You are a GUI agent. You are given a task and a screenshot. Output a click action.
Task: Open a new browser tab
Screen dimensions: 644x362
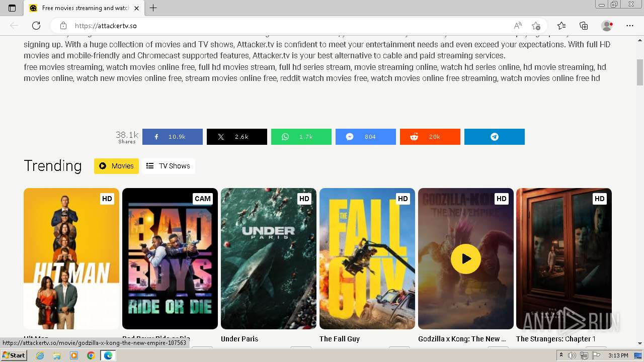coord(153,8)
